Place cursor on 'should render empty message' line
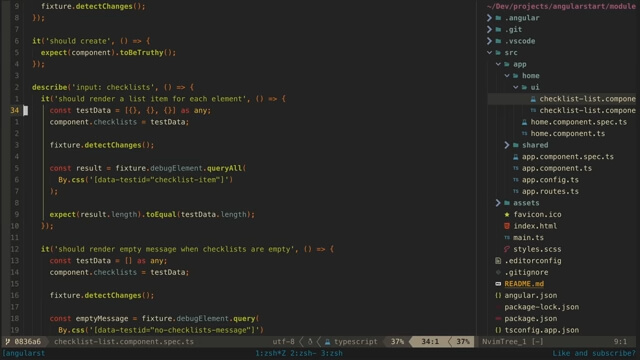The image size is (640, 360). (187, 249)
